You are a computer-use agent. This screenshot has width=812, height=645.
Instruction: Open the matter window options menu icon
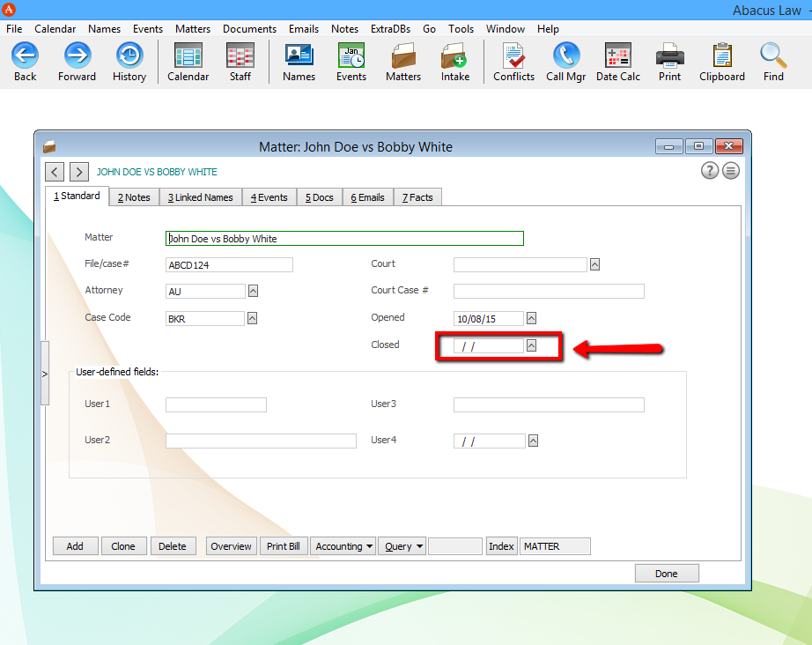click(x=731, y=170)
